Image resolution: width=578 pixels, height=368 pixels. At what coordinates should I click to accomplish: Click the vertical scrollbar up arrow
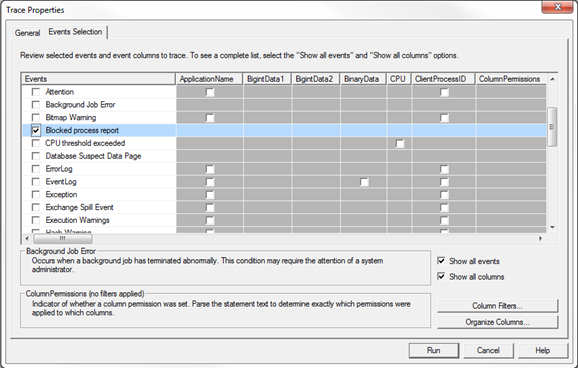point(552,79)
